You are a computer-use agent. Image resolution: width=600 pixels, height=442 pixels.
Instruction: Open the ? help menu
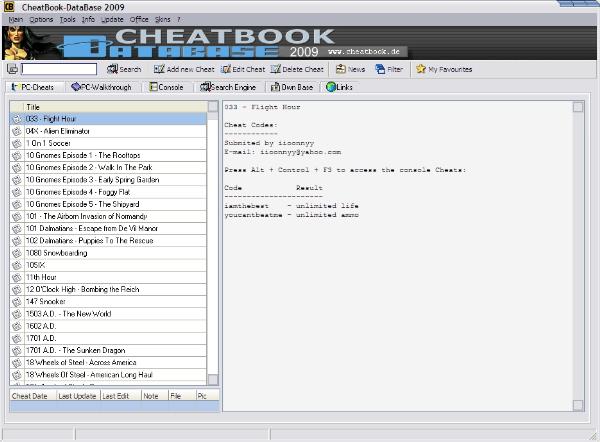pos(178,20)
